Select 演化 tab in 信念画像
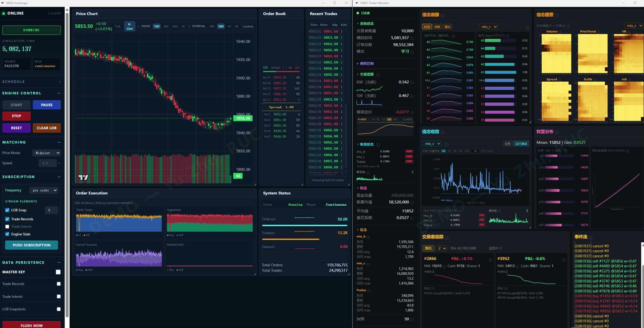This screenshot has width=644, height=328. pos(448,27)
